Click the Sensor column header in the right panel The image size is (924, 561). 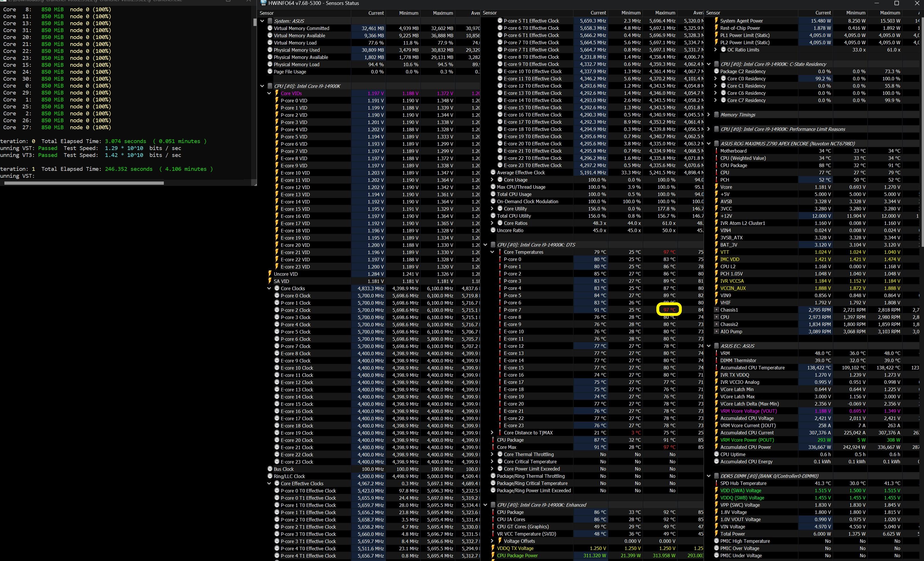coord(713,13)
